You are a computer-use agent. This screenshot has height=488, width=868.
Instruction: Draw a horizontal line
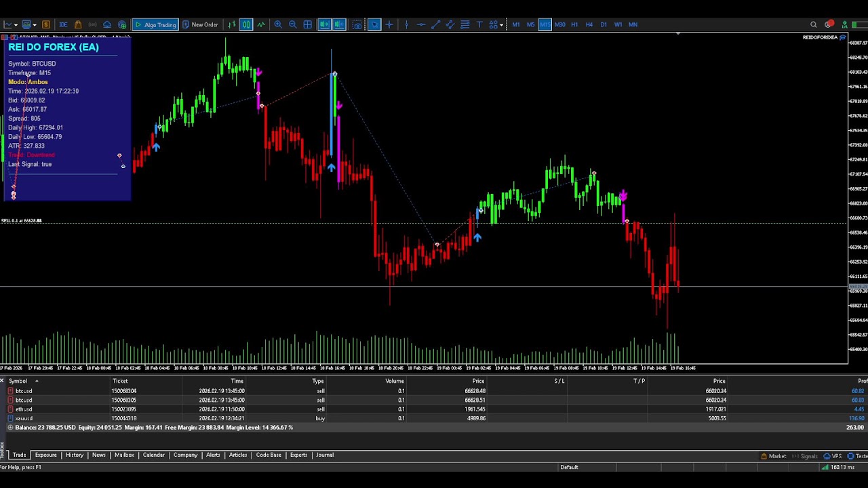421,24
